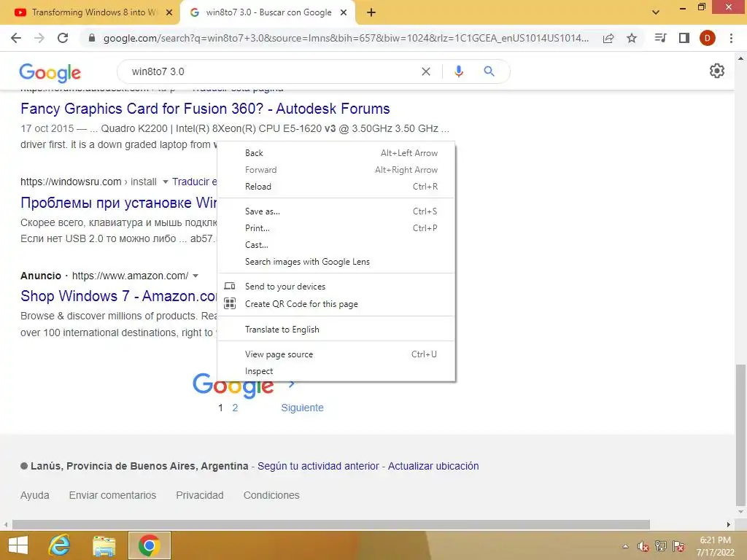Click the vertical scrollbar thumb

click(x=740, y=435)
